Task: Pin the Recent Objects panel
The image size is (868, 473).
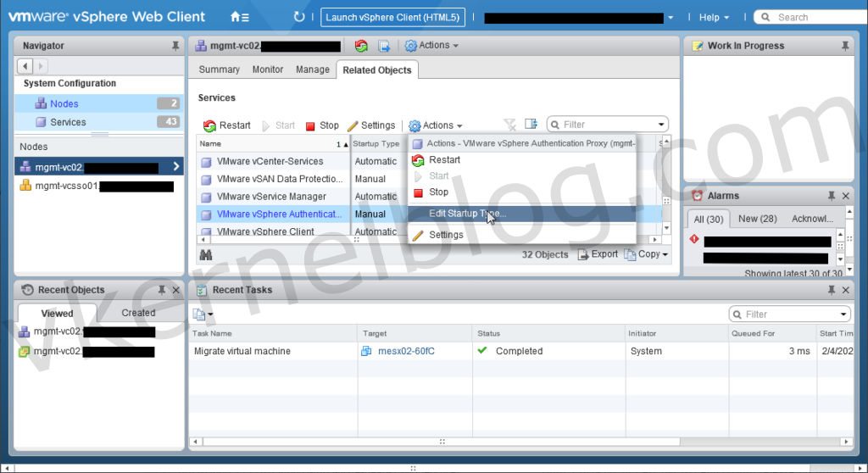Action: click(x=162, y=290)
